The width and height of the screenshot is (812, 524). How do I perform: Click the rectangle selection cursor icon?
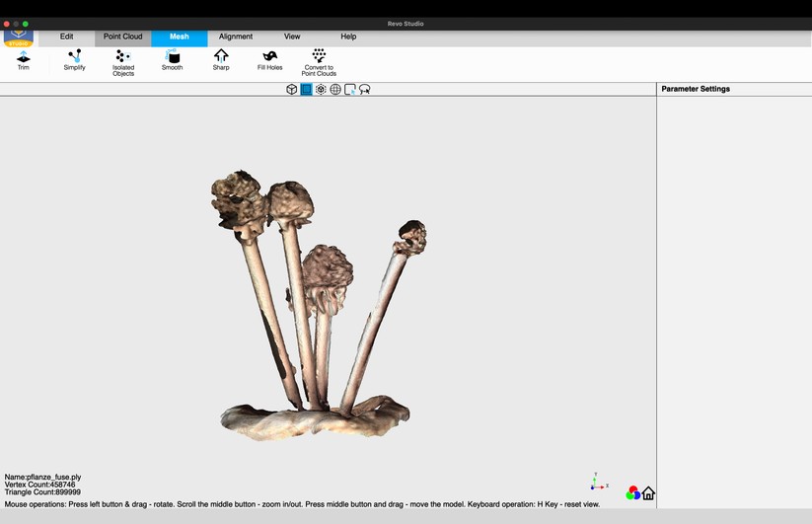(x=350, y=89)
